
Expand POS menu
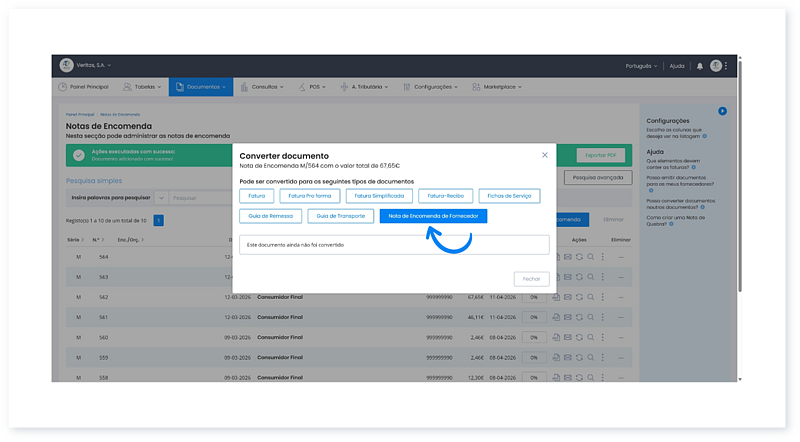click(312, 87)
